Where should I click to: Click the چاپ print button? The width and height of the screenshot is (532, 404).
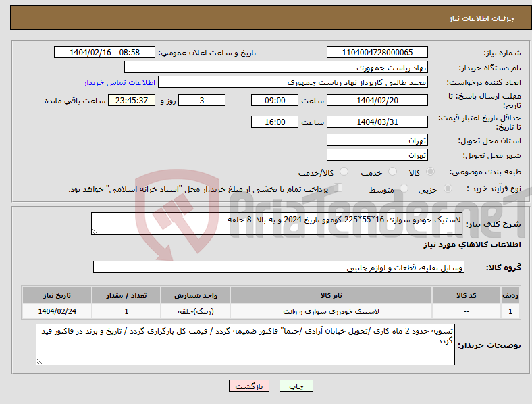click(296, 386)
